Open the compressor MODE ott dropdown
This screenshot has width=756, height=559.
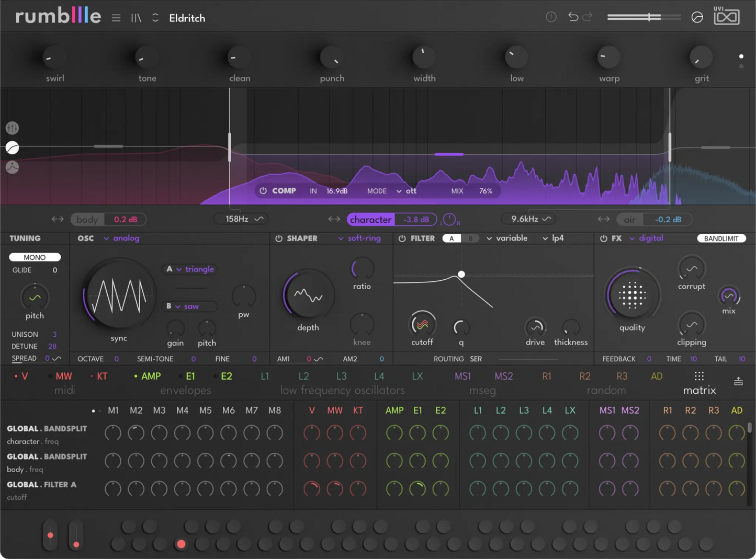pos(406,191)
